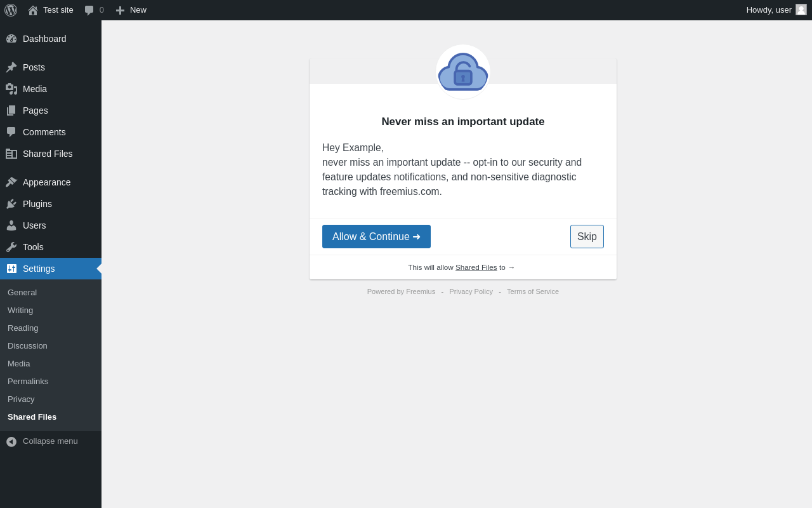812x508 pixels.
Task: Click Collapse menu text
Action: 50,441
